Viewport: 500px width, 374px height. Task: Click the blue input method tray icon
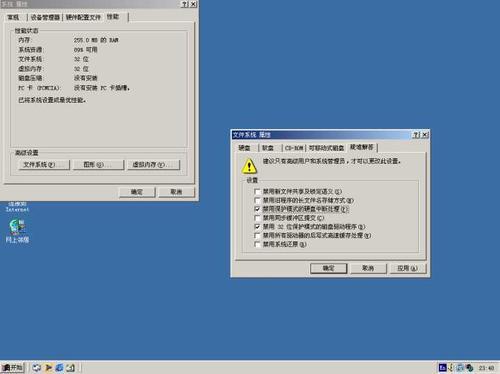(x=442, y=368)
